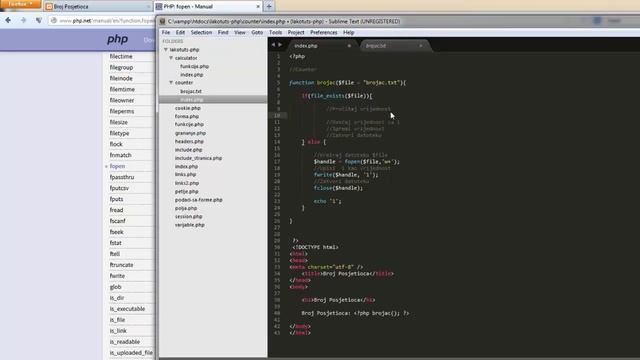Screen dimensions: 640x360
Task: Open links.php from the sidebar
Action: (x=185, y=174)
